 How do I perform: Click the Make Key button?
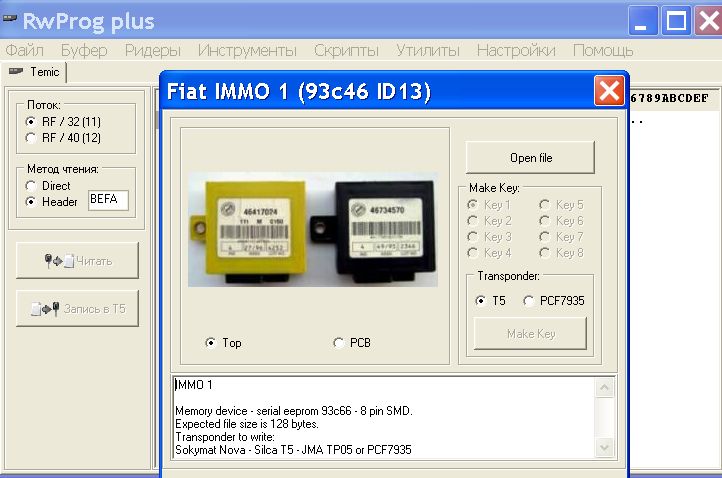coord(530,333)
